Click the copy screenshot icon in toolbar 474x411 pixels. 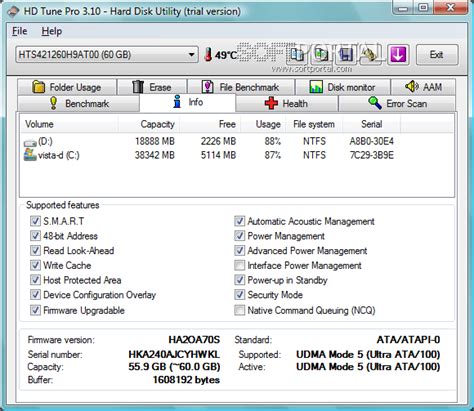click(x=321, y=55)
